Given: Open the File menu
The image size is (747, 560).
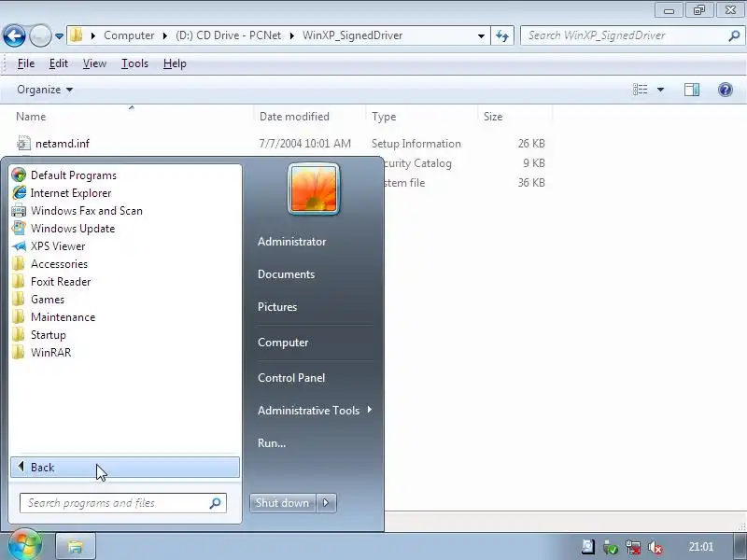Looking at the screenshot, I should [26, 63].
